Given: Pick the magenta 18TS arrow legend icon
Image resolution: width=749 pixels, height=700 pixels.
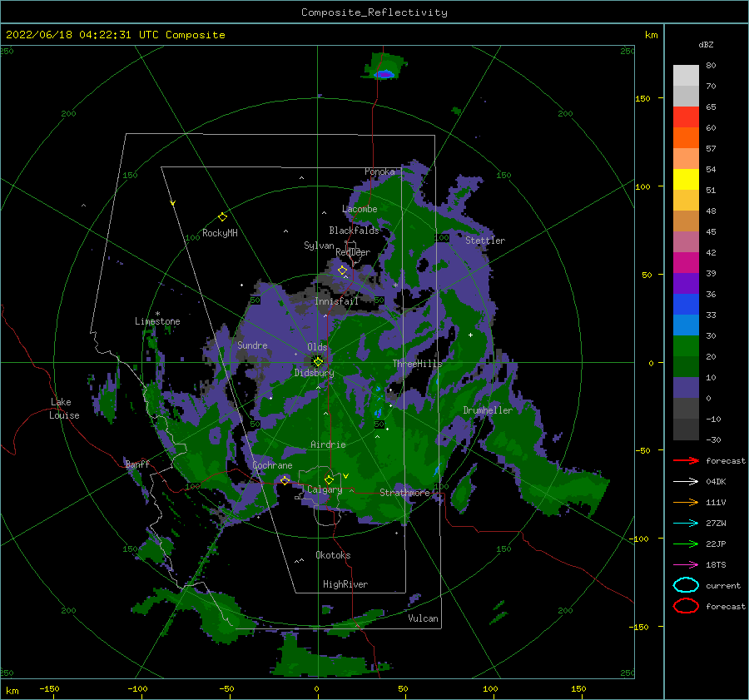Looking at the screenshot, I should 686,565.
